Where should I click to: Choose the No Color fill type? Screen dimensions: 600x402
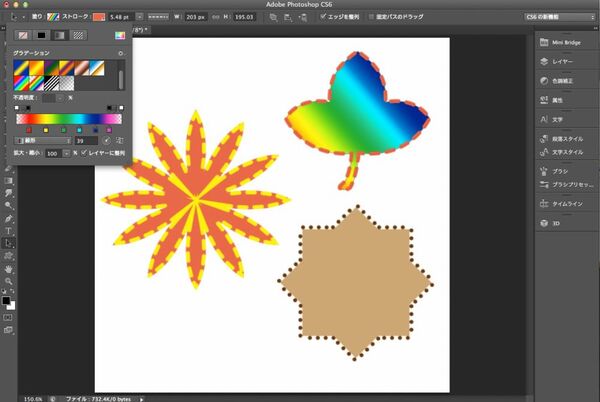point(23,35)
